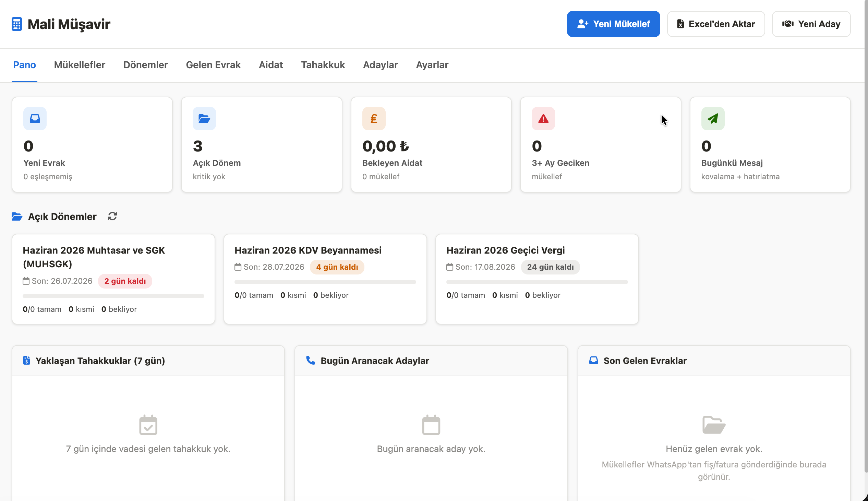The height and width of the screenshot is (501, 868).
Task: Open the Haziran 2026 Geçici Vergi card
Action: pos(537,279)
